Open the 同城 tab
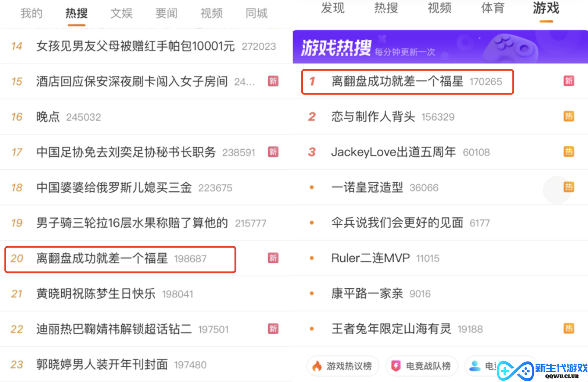The image size is (588, 382). pos(257,14)
